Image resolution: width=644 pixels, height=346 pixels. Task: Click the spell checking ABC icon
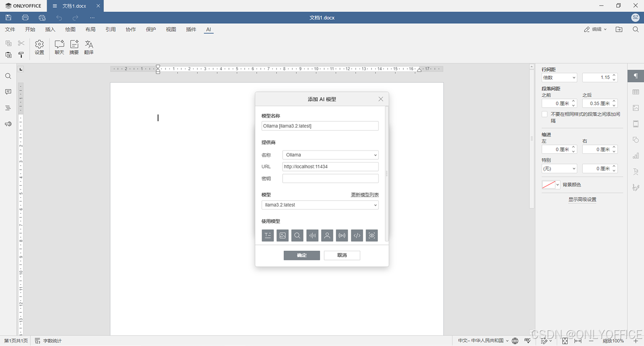click(528, 341)
